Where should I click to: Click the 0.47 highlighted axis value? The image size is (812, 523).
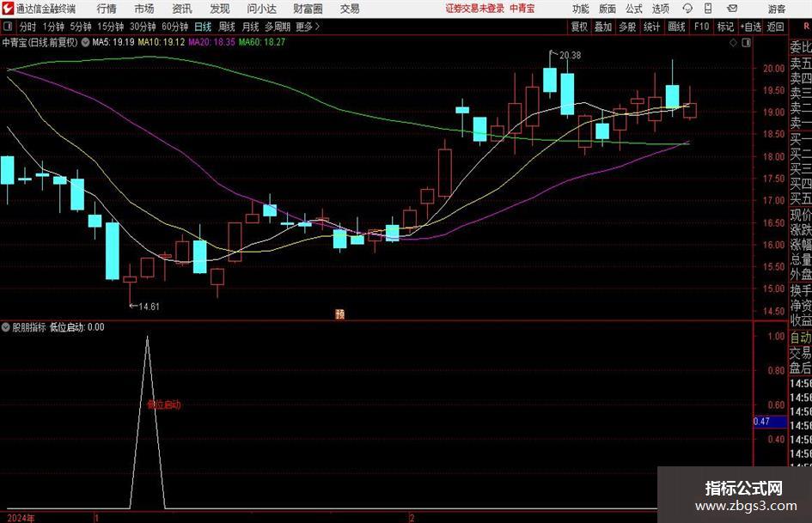pos(770,422)
